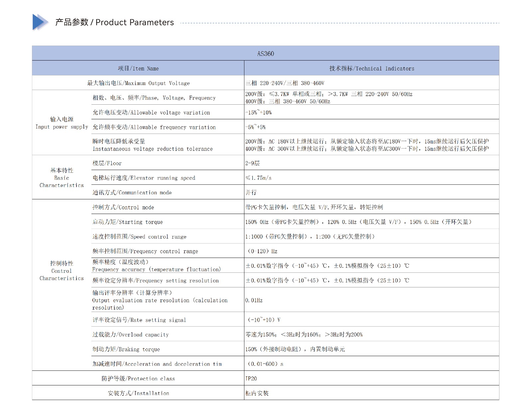
Task: Select Allowable frequency variation label
Action: click(x=154, y=127)
